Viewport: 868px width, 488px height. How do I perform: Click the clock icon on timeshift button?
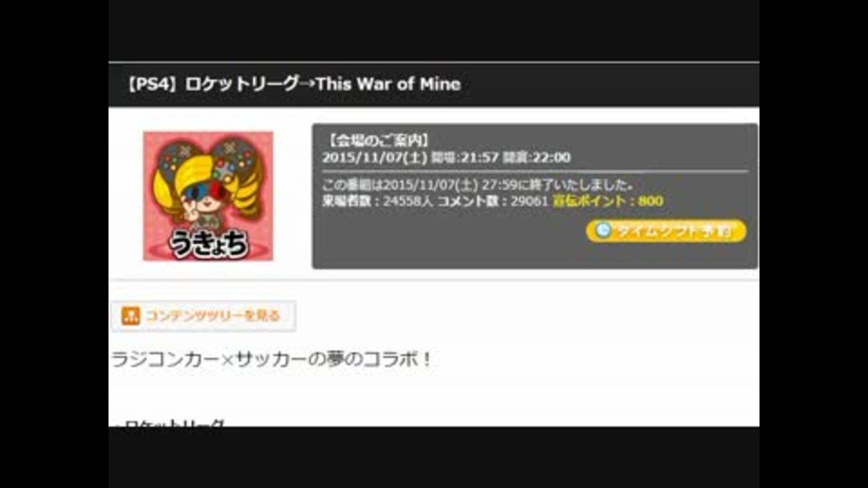pos(603,230)
